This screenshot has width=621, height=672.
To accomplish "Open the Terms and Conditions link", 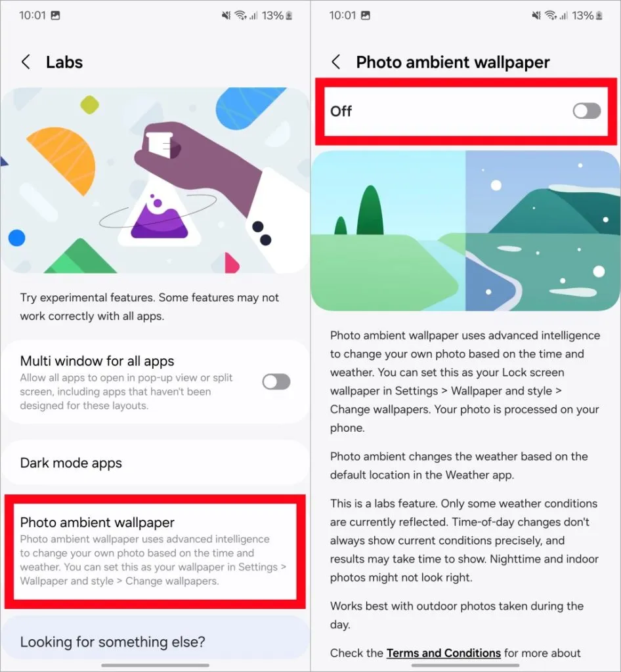I will [x=444, y=653].
